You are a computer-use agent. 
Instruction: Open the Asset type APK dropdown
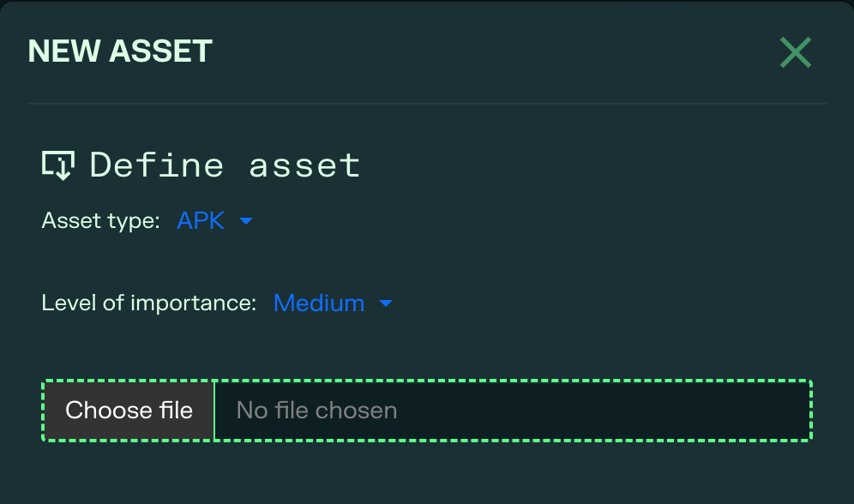click(x=214, y=221)
